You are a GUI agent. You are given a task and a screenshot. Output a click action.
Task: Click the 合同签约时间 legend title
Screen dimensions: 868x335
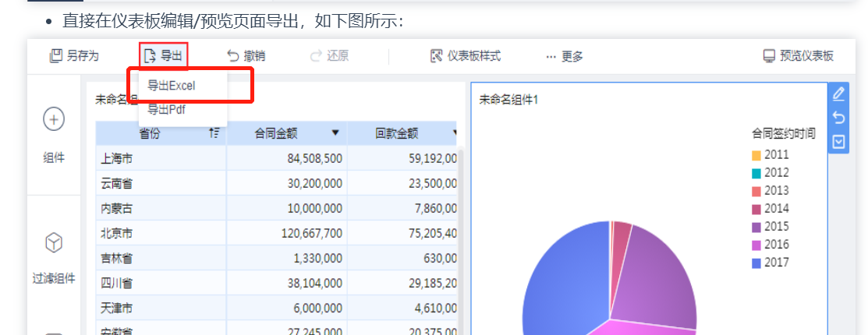point(783,133)
